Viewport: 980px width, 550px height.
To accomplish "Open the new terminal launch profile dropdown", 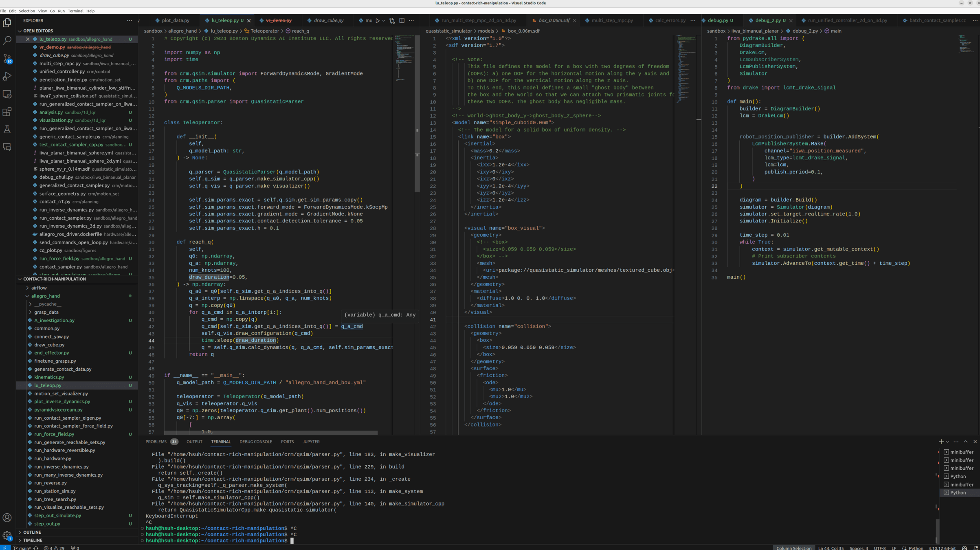I will 948,442.
